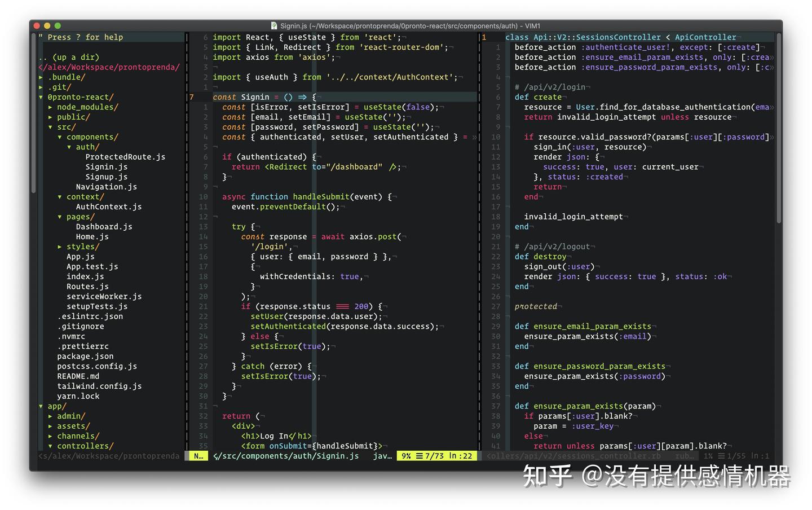This screenshot has width=812, height=510.
Task: Collapse the app/ folder arrow
Action: pyautogui.click(x=41, y=406)
